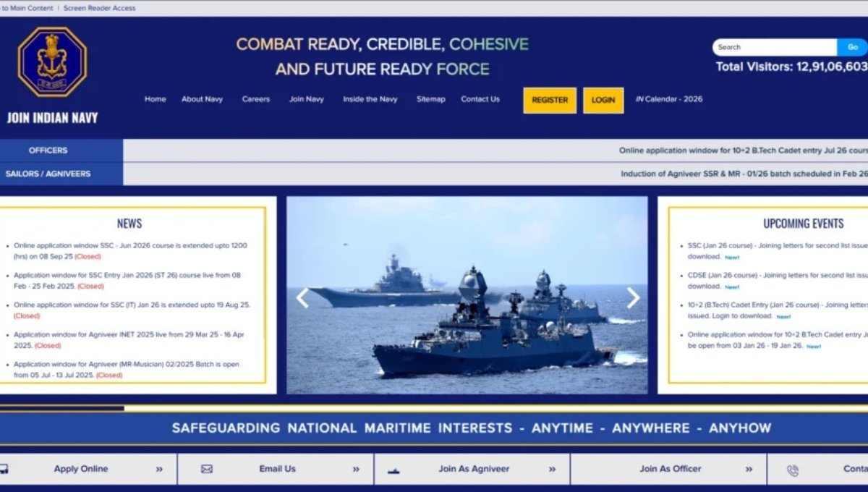Viewport: 868px width, 492px height.
Task: Click the phone icon next to Contact
Action: [x=793, y=469]
